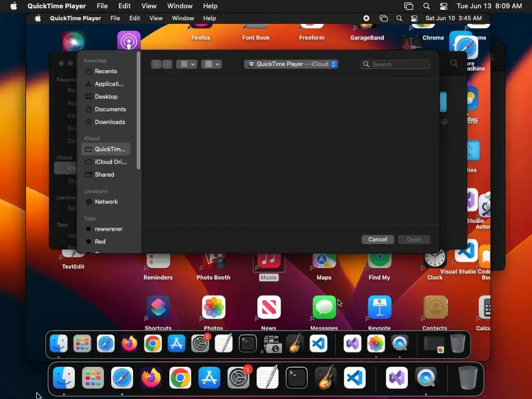Screen dimensions: 532x399
Task: Choose the rewwrerer tag in the sidebar
Action: (x=105, y=229)
